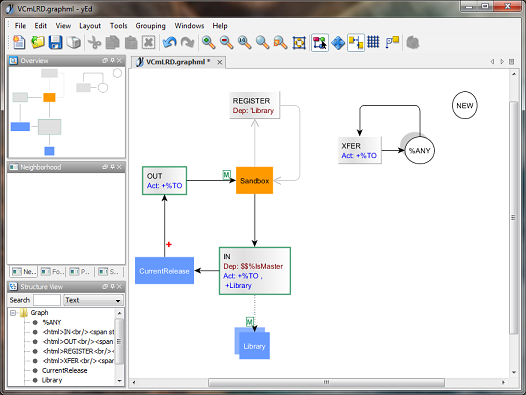This screenshot has width=526, height=395.
Task: Save the graph with floppy icon
Action: pyautogui.click(x=55, y=43)
